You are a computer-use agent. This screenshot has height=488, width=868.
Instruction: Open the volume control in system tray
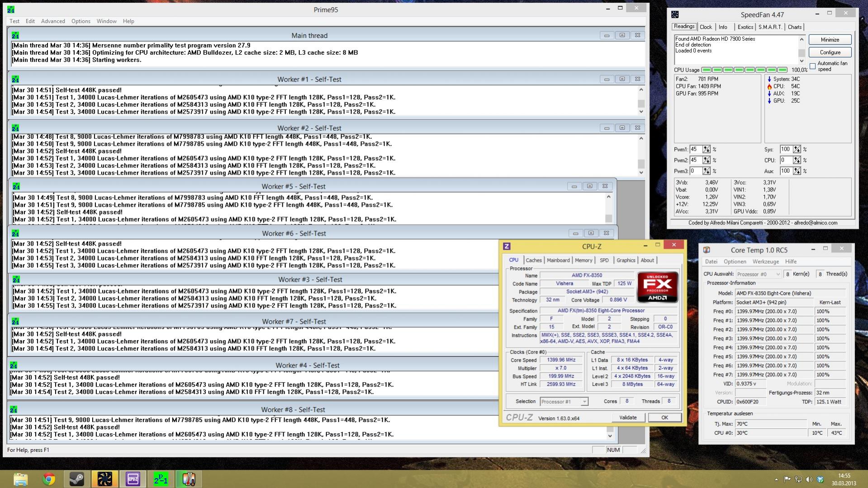[809, 479]
